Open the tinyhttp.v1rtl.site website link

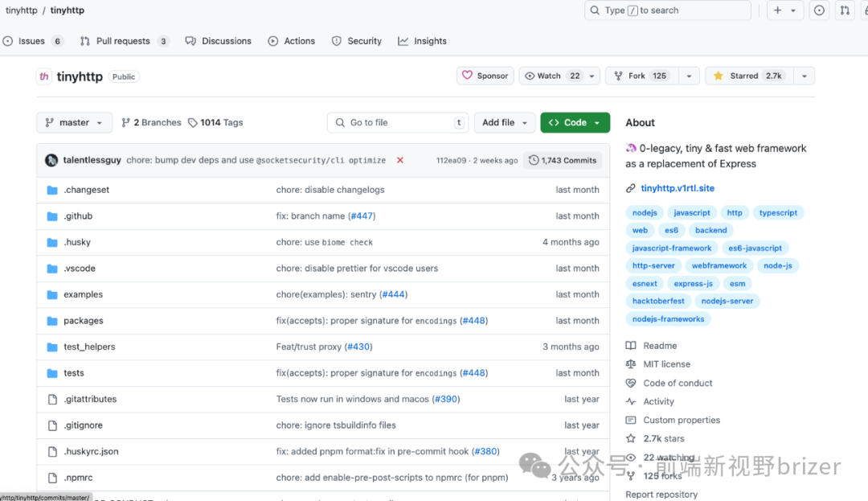(x=678, y=188)
